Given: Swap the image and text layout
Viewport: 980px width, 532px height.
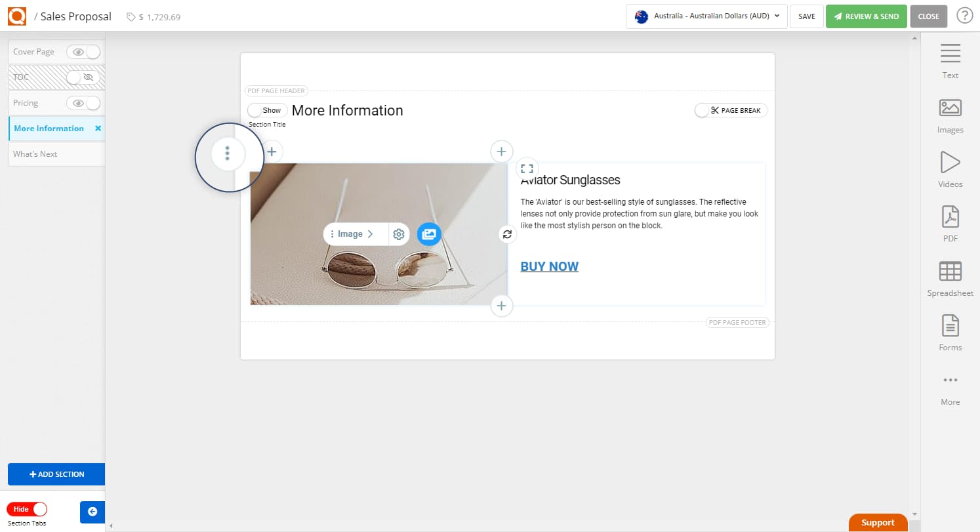Looking at the screenshot, I should (x=507, y=234).
